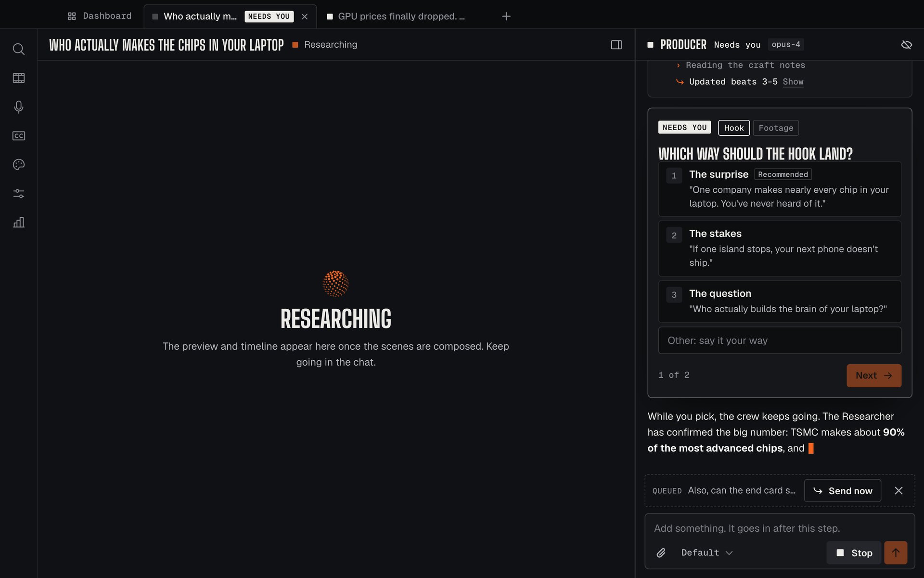Toggle the side panel layout icon
The height and width of the screenshot is (578, 924).
click(616, 45)
